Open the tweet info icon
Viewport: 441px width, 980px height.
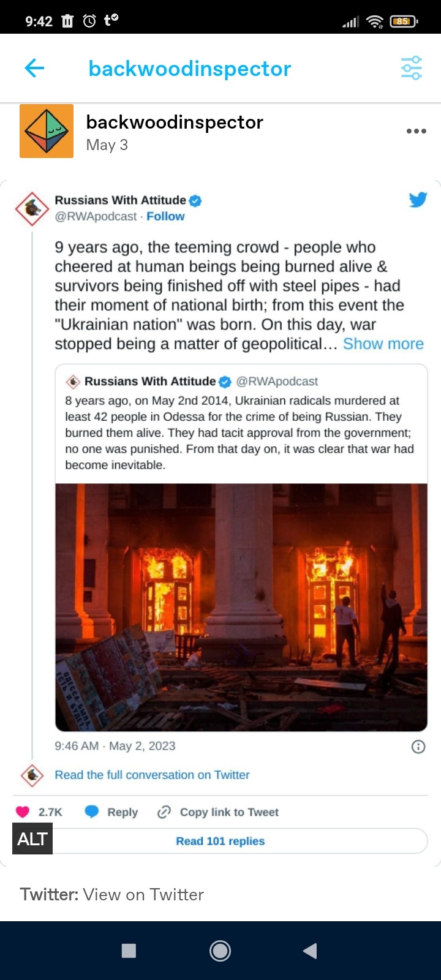(418, 746)
